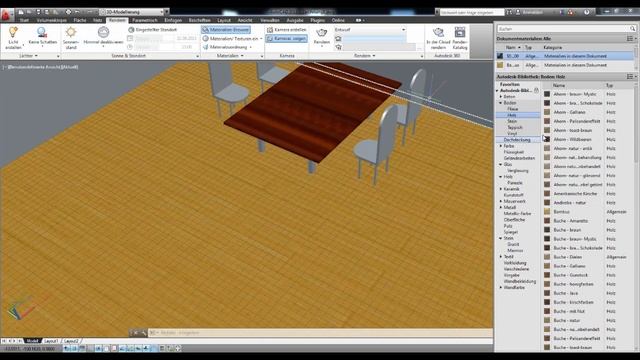This screenshot has width=640, height=360.
Task: Select the second document material swatch (tan)
Action: 500,65
